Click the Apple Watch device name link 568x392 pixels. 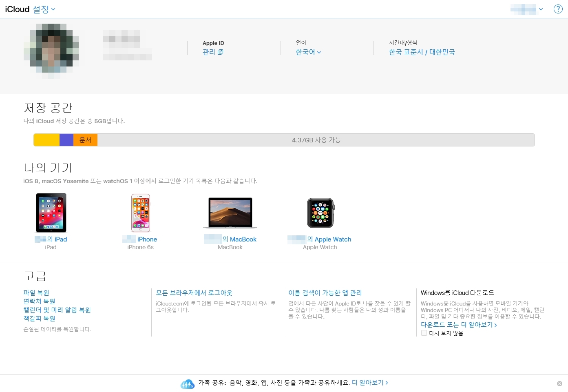click(x=320, y=239)
